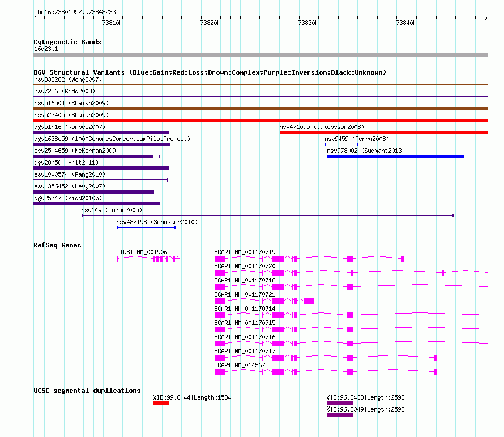Click the dgv20n50 (Arlt2011) label

pos(66,162)
